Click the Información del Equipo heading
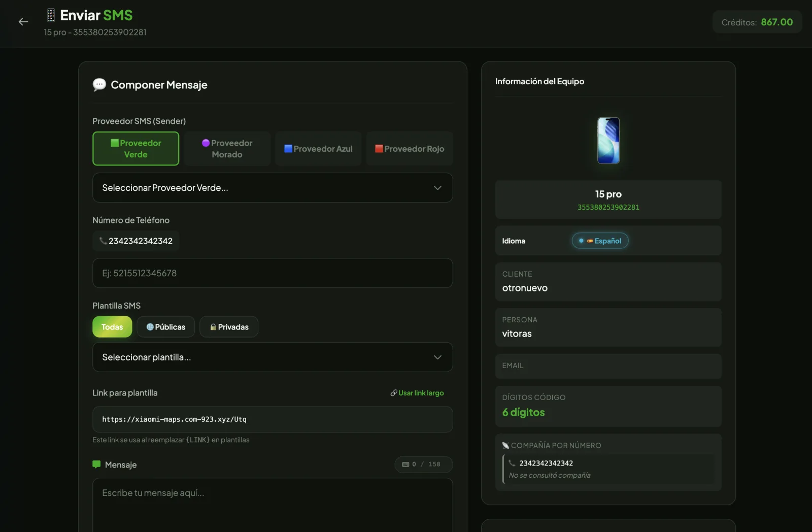 click(x=539, y=81)
